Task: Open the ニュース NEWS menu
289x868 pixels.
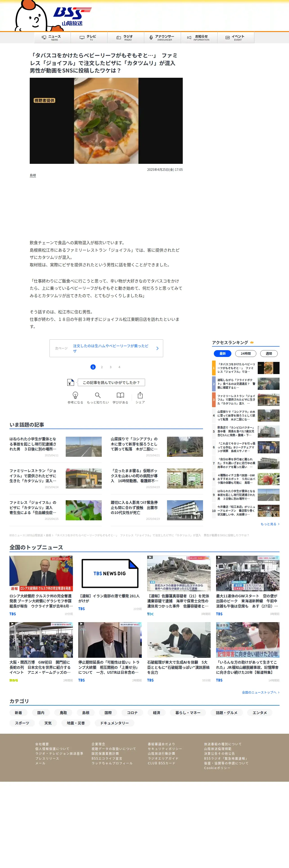Action: tap(52, 38)
